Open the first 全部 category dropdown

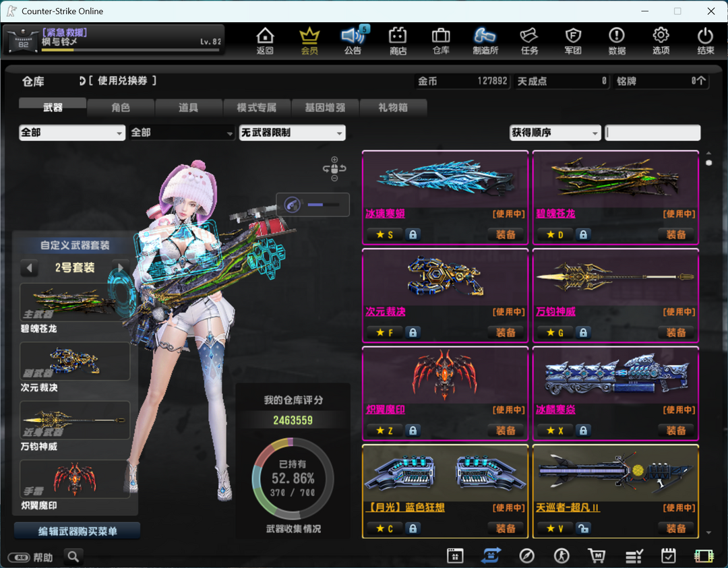click(72, 133)
